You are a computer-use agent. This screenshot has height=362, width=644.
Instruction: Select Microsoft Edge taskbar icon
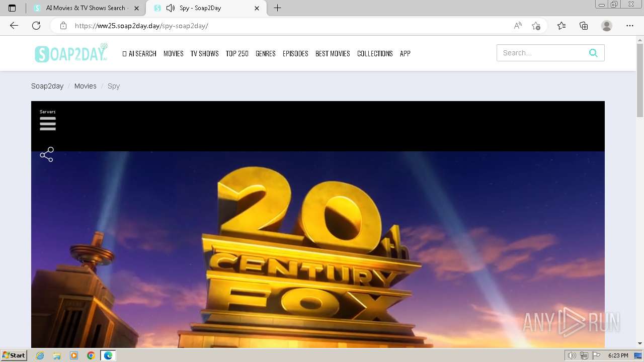(x=108, y=355)
